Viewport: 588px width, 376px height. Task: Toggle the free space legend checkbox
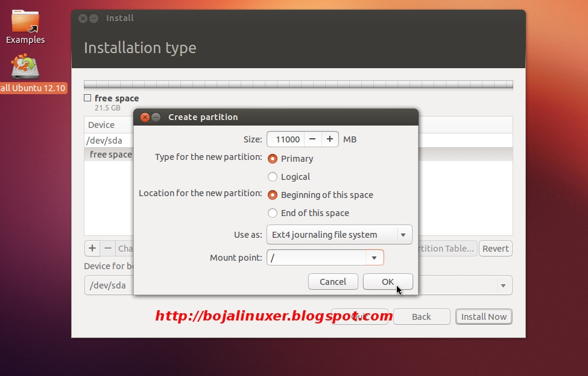pyautogui.click(x=87, y=98)
